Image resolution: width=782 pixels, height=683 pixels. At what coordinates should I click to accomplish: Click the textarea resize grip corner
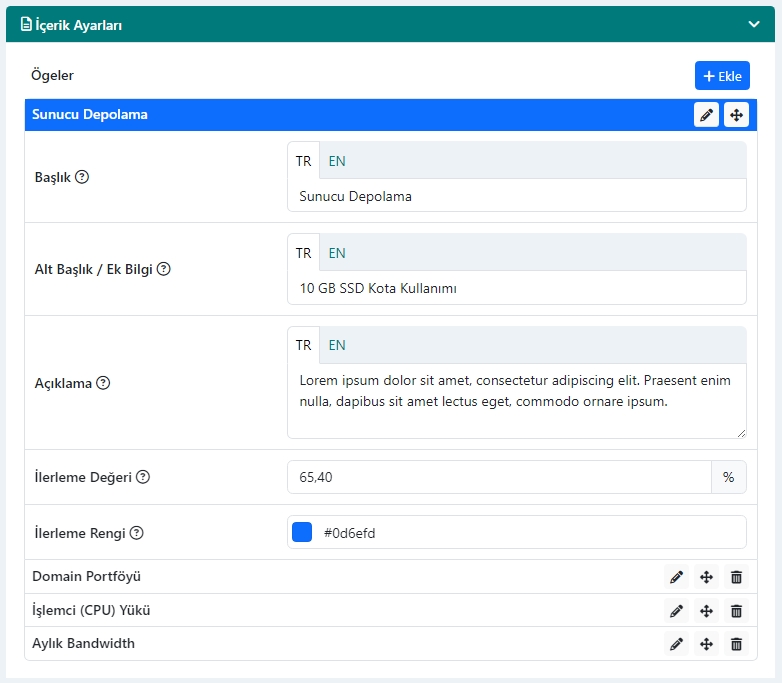click(x=741, y=434)
